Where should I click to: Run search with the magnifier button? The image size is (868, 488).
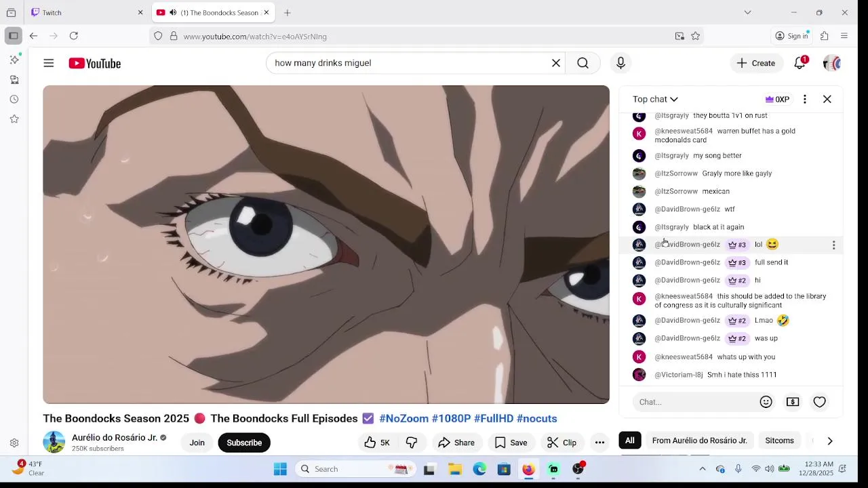click(x=583, y=63)
